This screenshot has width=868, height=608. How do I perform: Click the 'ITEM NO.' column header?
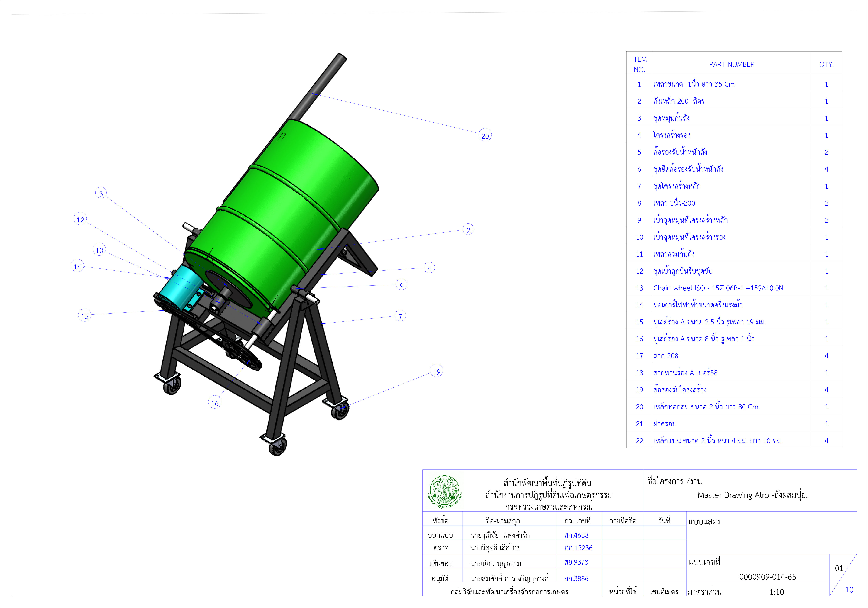(x=639, y=64)
